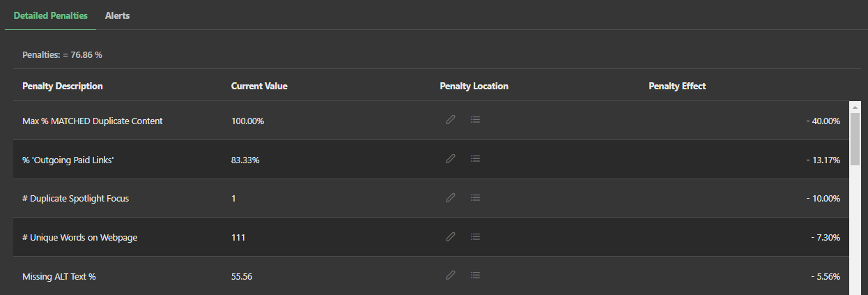Click list icon for MATCHED Duplicate Content row
Screen dimensions: 868x295
475,120
